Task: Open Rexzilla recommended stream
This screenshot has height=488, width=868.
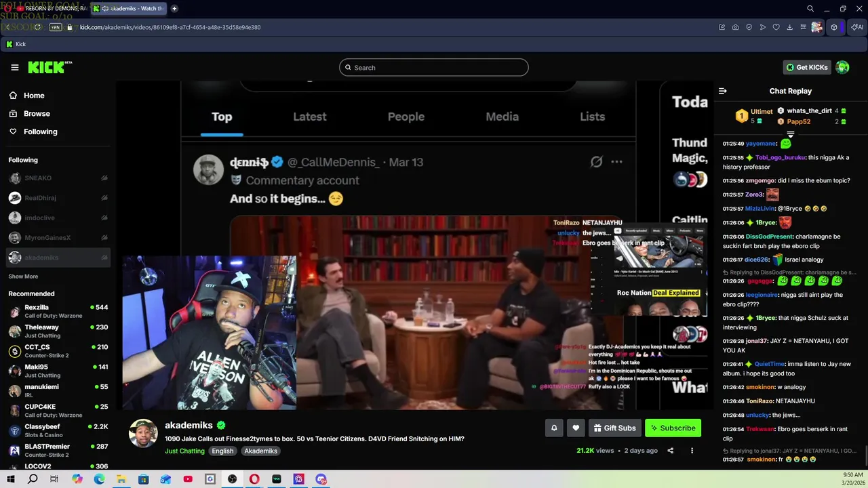Action: pos(58,311)
